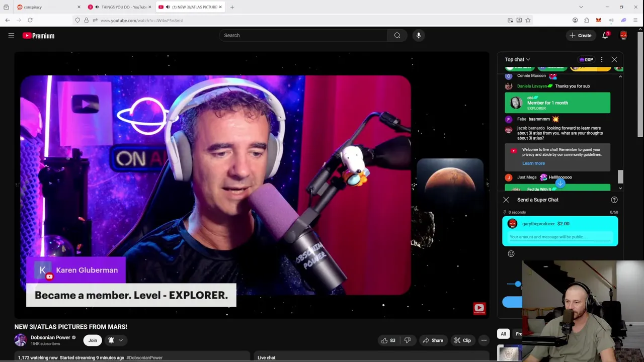Open the notifications bell in header
Screen dimensions: 644x362
coord(605,35)
